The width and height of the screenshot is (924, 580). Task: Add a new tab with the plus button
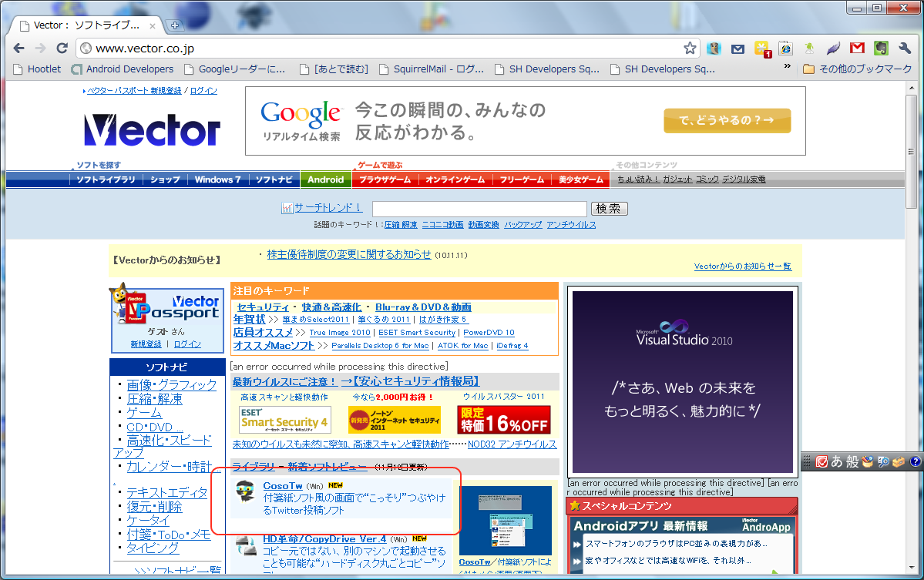174,25
